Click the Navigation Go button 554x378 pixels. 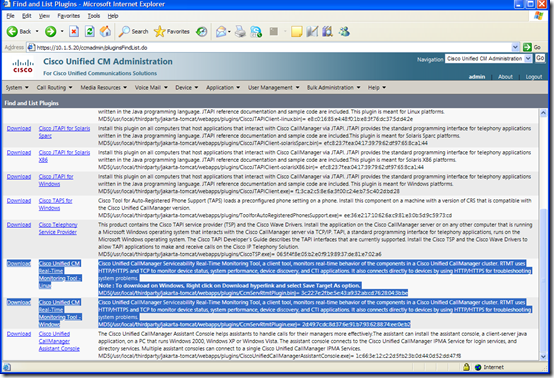pos(540,58)
